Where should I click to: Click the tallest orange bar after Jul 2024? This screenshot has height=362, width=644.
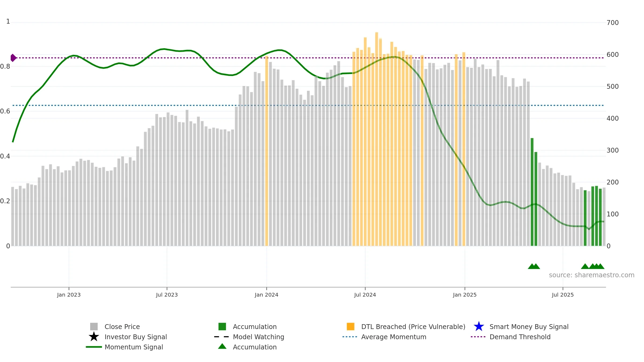(x=376, y=139)
